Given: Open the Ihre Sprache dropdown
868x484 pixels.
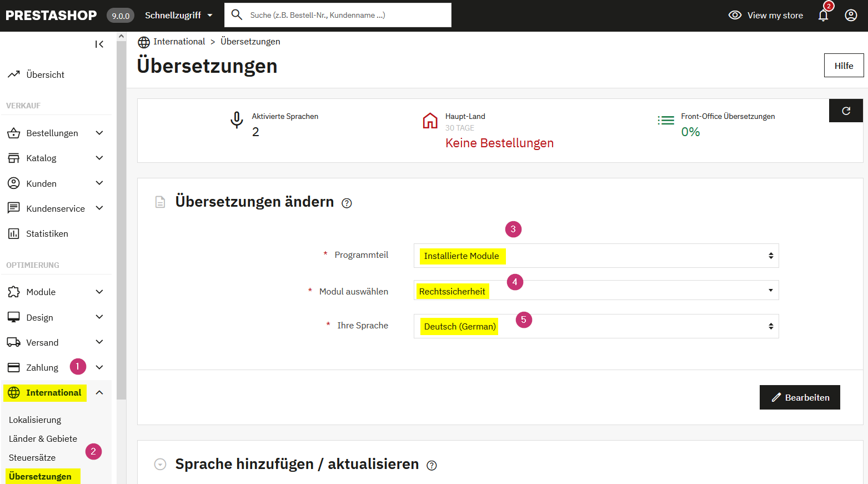Looking at the screenshot, I should pyautogui.click(x=596, y=326).
